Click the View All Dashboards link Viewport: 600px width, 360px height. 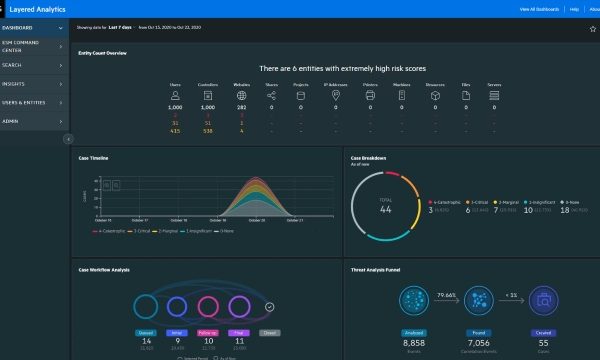(x=539, y=9)
